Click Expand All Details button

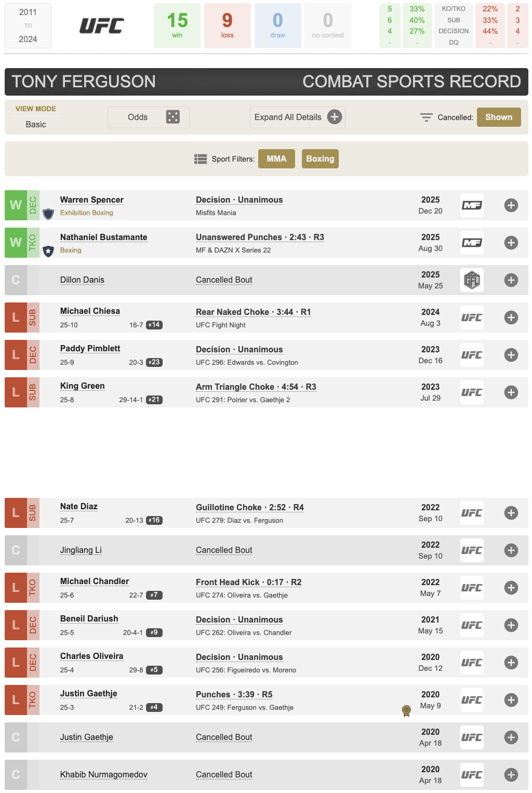pyautogui.click(x=297, y=117)
